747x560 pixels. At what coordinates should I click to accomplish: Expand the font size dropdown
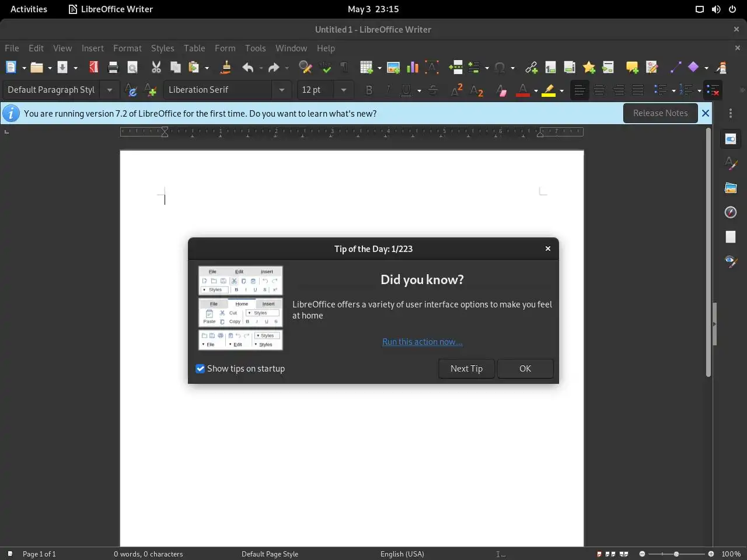344,90
